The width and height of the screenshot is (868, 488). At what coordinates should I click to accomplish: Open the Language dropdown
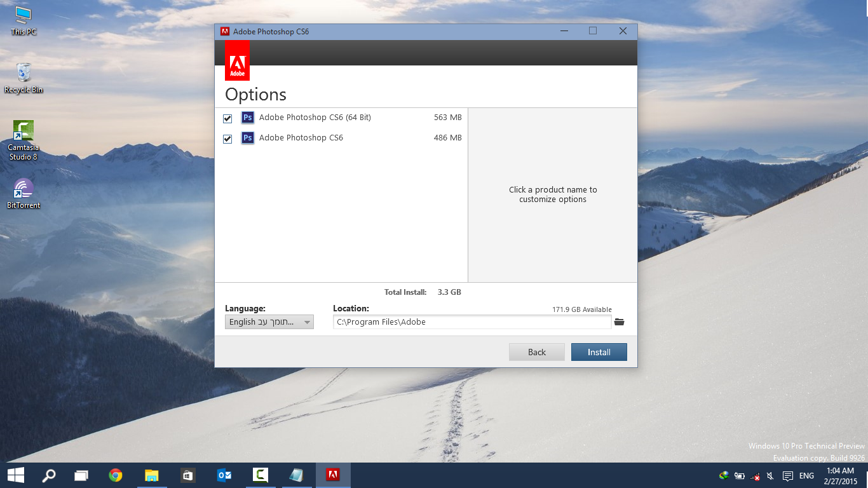[x=269, y=322]
